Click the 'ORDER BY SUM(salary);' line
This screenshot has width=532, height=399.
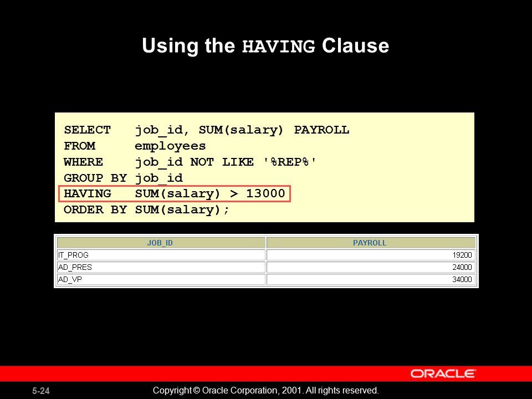point(146,209)
